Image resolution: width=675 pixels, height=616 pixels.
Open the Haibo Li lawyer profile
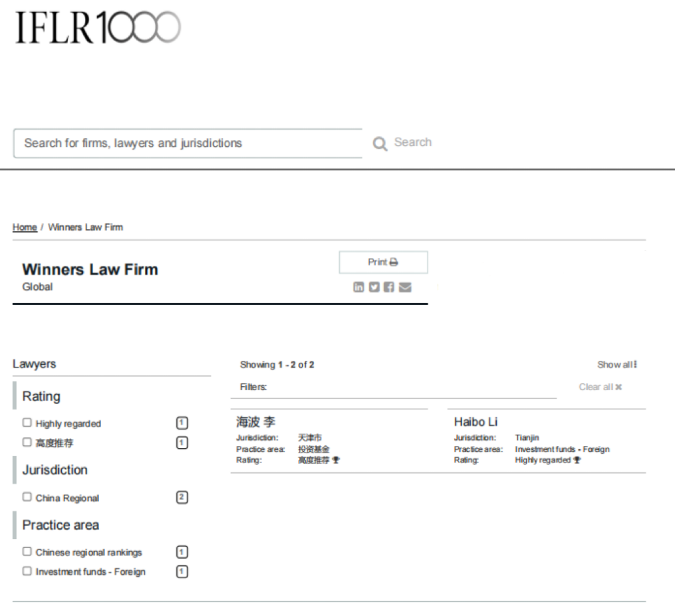point(475,422)
